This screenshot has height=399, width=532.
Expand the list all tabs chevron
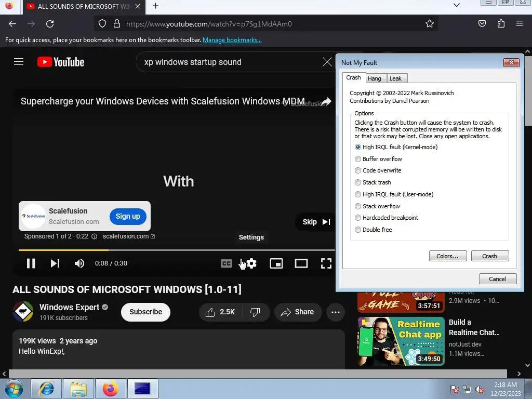pyautogui.click(x=457, y=5)
